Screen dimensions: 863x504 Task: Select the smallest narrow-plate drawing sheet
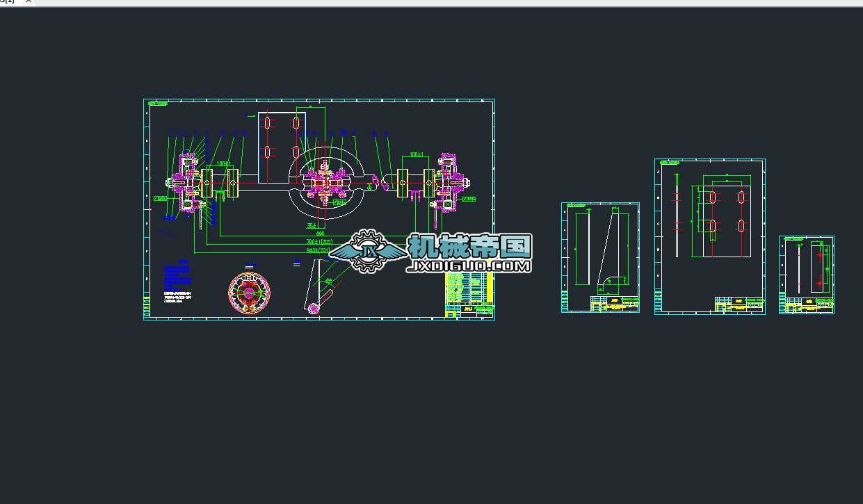(807, 275)
